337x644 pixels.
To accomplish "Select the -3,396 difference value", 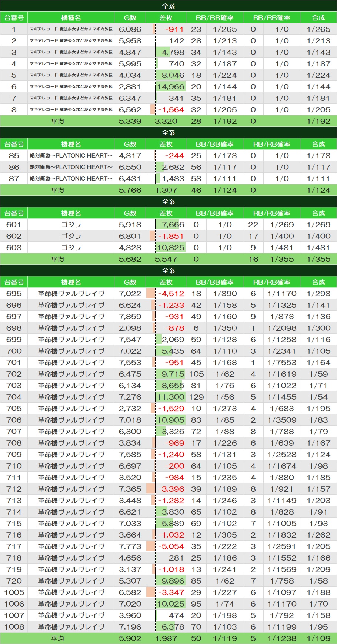I will [171, 489].
